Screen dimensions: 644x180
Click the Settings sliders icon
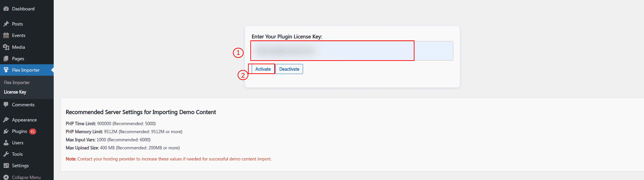6,166
